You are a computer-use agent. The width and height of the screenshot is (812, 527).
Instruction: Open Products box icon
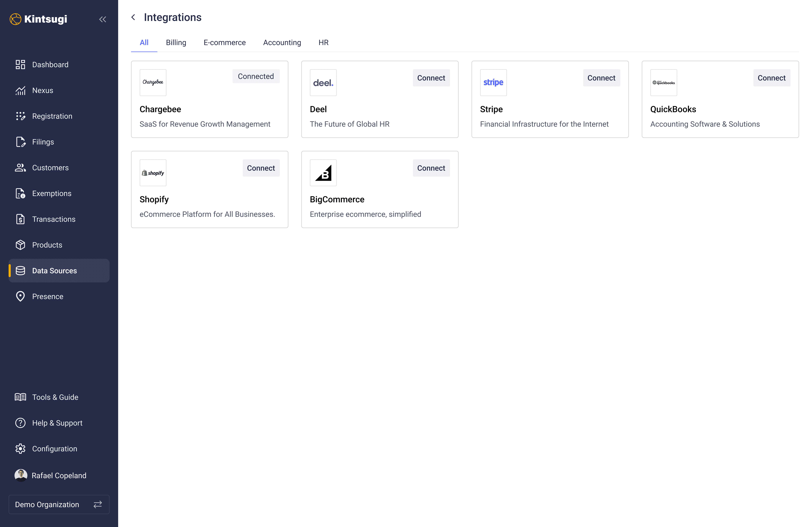point(20,245)
